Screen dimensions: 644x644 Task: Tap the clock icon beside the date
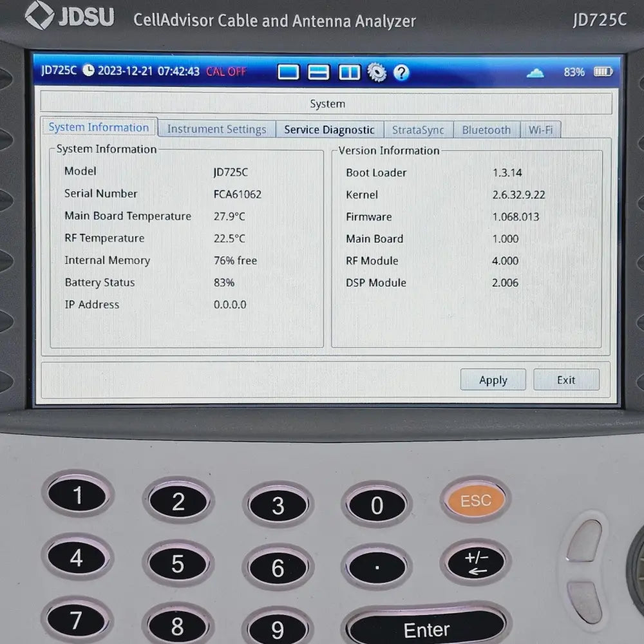pyautogui.click(x=88, y=70)
